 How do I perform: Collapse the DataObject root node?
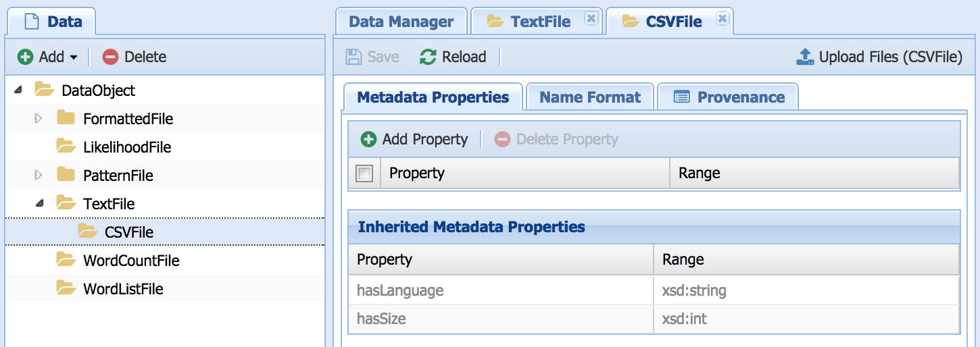(x=18, y=90)
